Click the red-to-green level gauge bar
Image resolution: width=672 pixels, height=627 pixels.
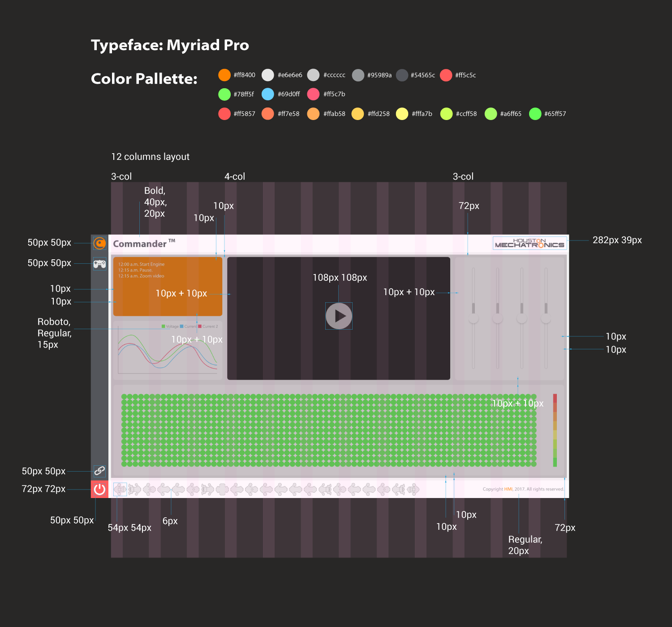click(x=555, y=430)
